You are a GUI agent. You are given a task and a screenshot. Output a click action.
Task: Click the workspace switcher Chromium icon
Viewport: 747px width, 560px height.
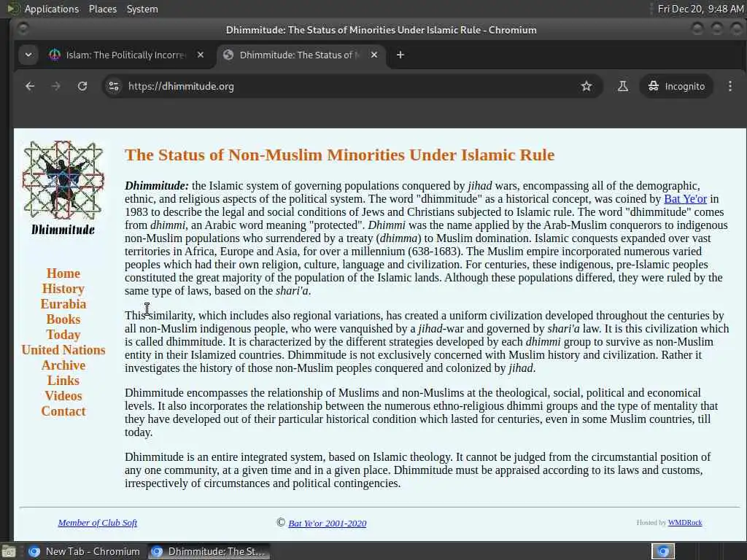(x=663, y=551)
